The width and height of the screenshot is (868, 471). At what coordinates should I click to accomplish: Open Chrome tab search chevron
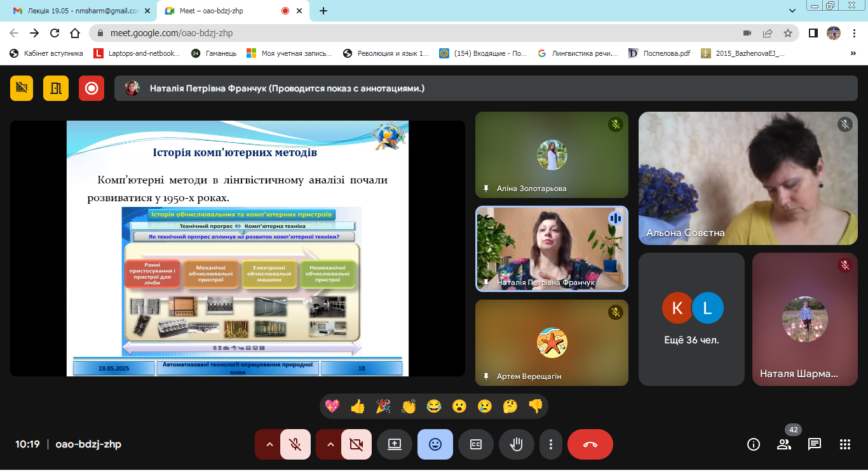click(x=792, y=11)
